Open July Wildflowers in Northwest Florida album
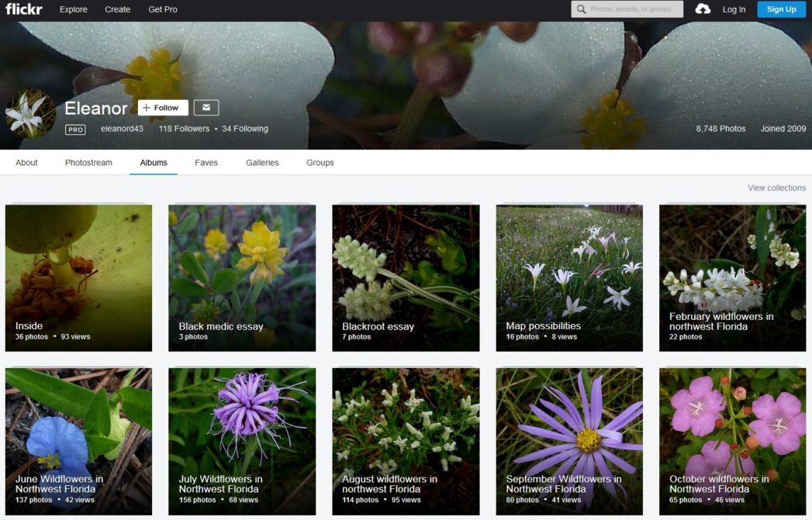 pyautogui.click(x=242, y=442)
